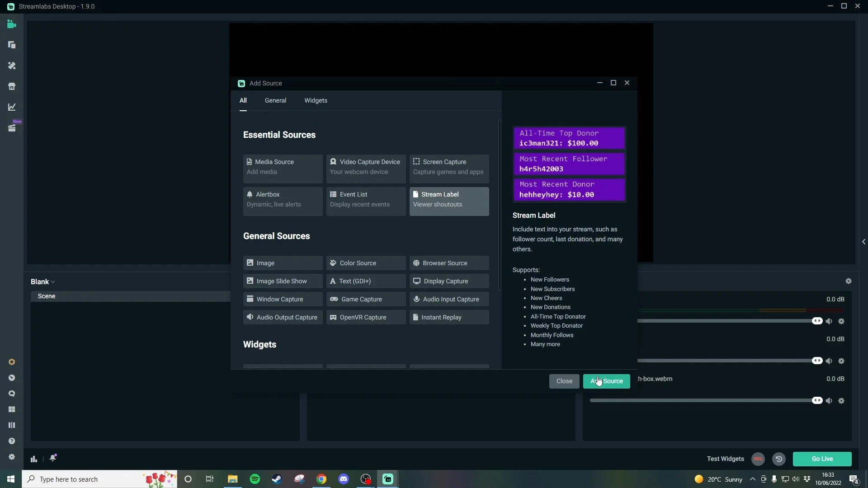The image size is (868, 488).
Task: Open File Explorer from the taskbar
Action: tap(232, 479)
